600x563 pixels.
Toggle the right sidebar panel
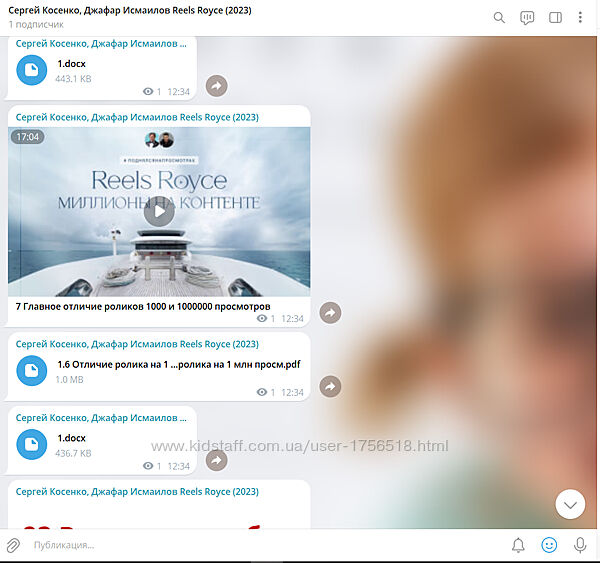click(x=555, y=17)
